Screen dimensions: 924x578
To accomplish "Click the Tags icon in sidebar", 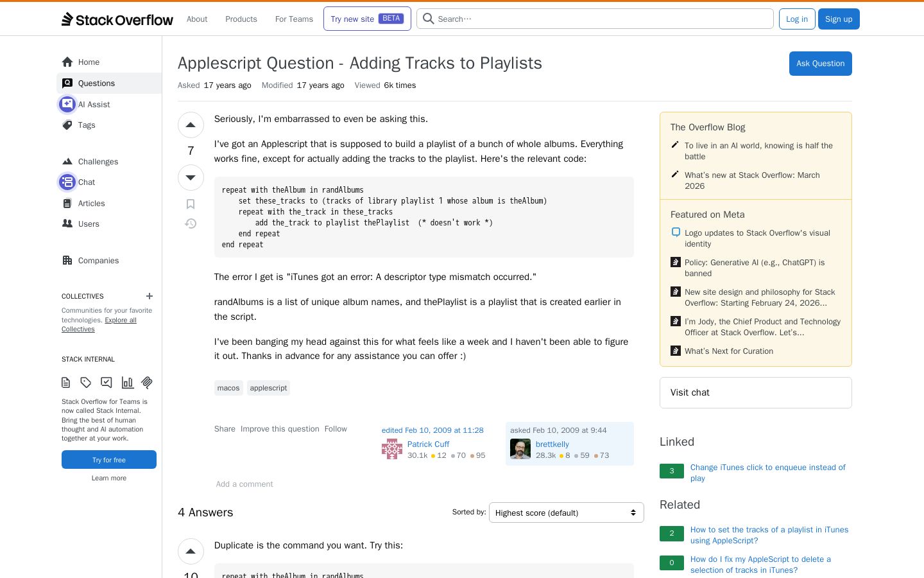I will [x=67, y=125].
